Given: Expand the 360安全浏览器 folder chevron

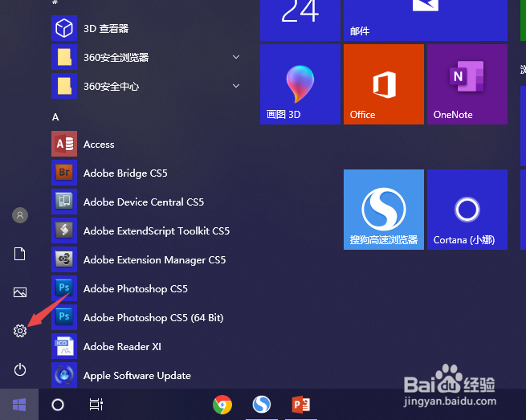Looking at the screenshot, I should click(236, 57).
